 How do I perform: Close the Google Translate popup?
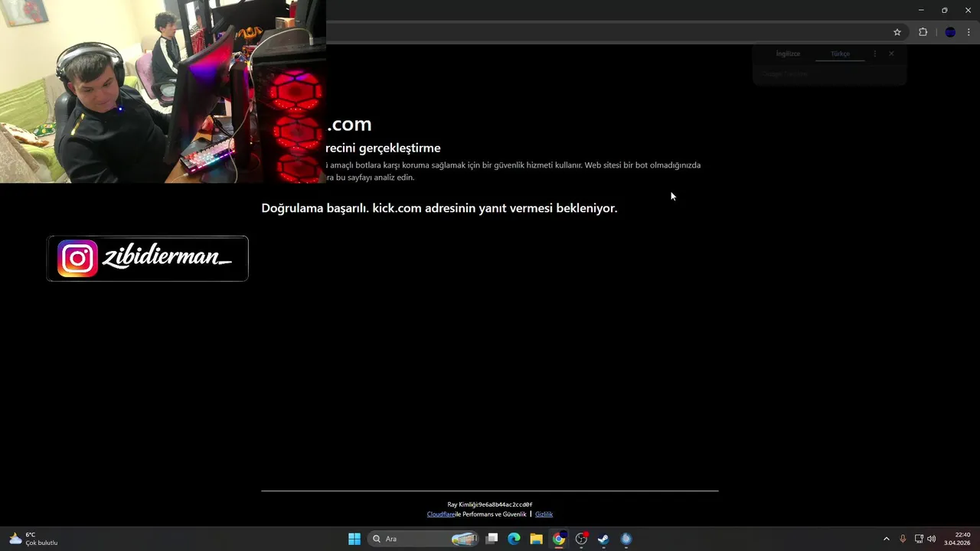click(891, 54)
